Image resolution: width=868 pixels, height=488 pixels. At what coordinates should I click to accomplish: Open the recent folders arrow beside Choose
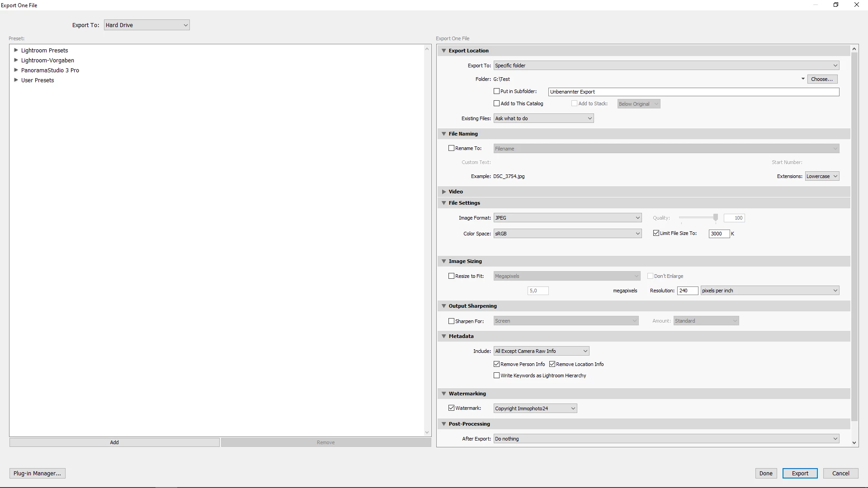coord(803,79)
